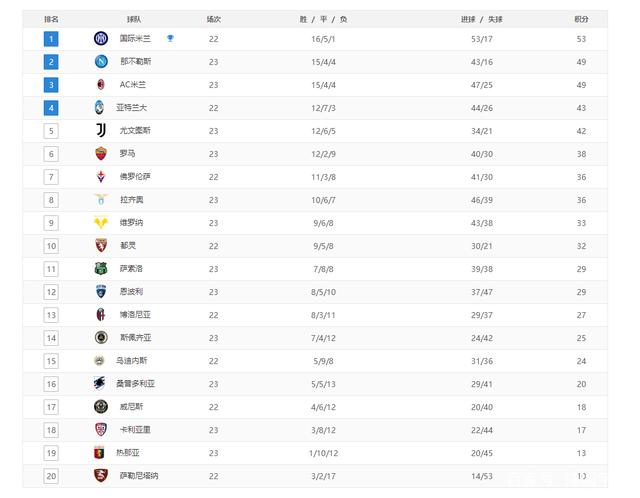Click the blue rank 1 badge

pyautogui.click(x=51, y=39)
